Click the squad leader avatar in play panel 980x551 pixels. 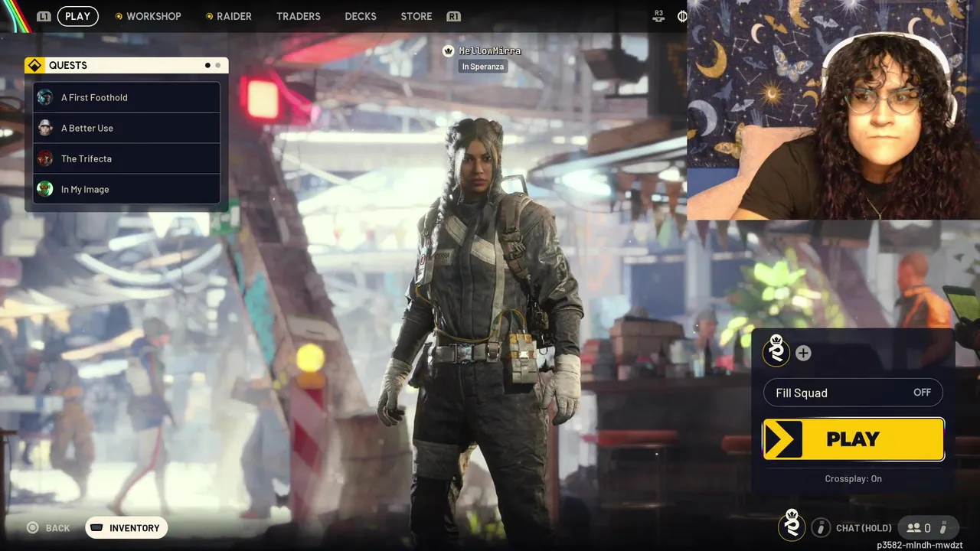776,352
